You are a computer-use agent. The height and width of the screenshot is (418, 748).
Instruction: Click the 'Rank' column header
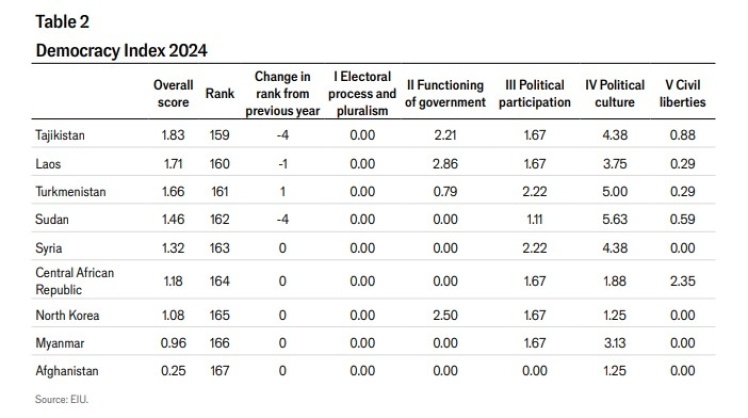[x=219, y=93]
